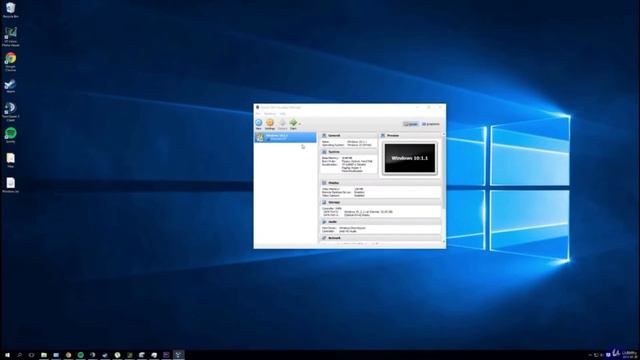Click the Preview section header

click(x=410, y=136)
